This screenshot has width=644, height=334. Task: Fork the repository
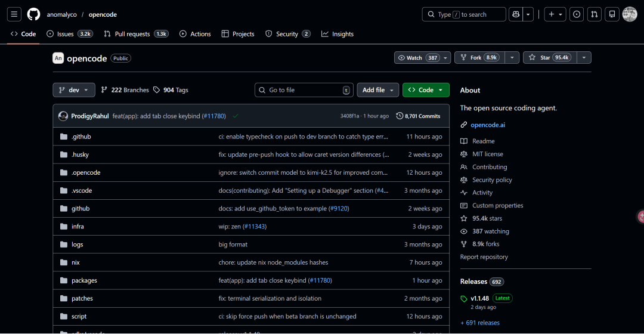tap(479, 57)
